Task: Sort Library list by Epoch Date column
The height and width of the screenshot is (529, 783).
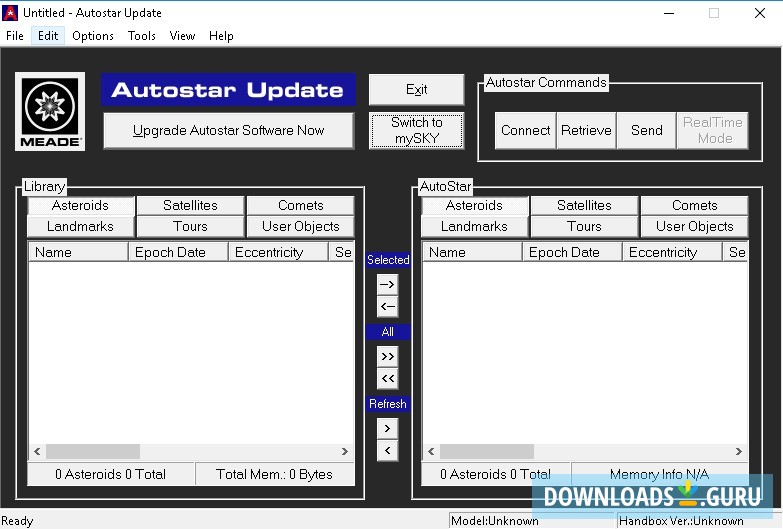Action: [x=178, y=252]
